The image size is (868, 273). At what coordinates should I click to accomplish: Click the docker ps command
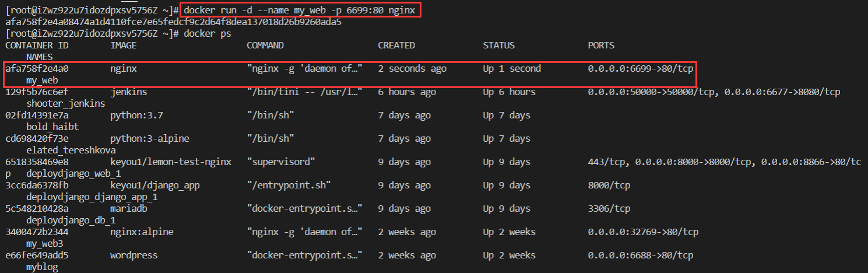(x=207, y=34)
